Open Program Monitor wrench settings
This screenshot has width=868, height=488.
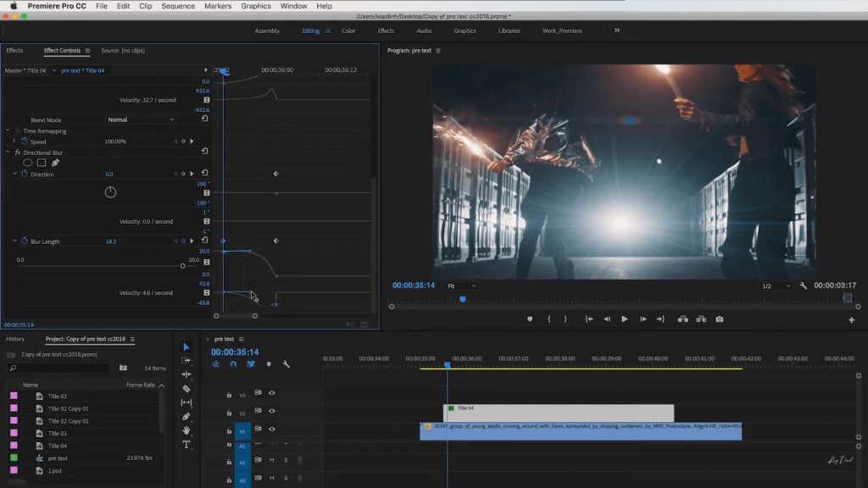click(804, 286)
